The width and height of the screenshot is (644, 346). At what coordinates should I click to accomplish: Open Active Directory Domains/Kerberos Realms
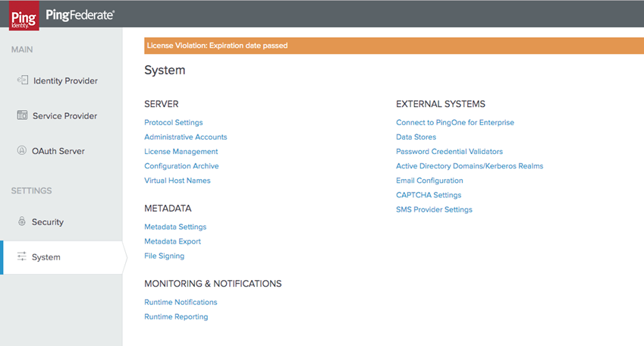point(470,166)
